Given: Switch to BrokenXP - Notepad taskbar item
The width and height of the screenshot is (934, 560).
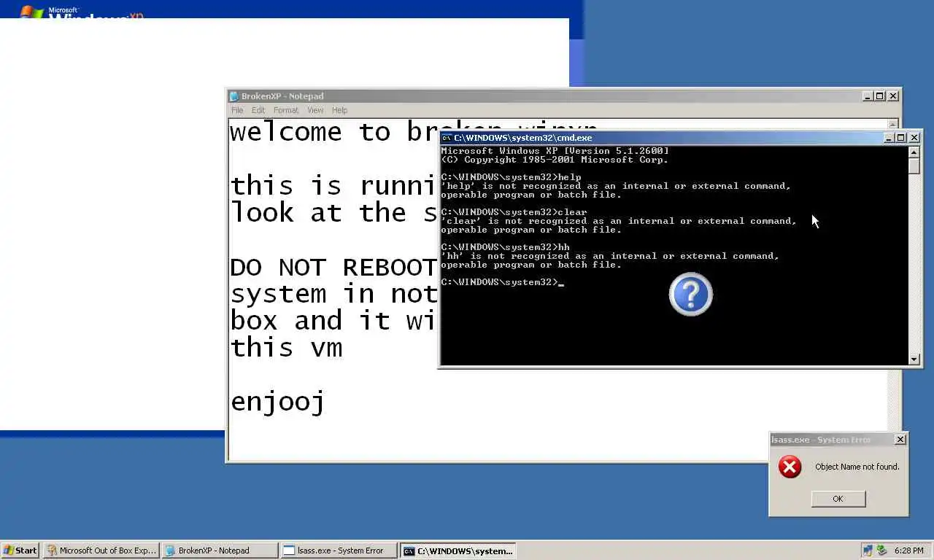Looking at the screenshot, I should (x=220, y=551).
